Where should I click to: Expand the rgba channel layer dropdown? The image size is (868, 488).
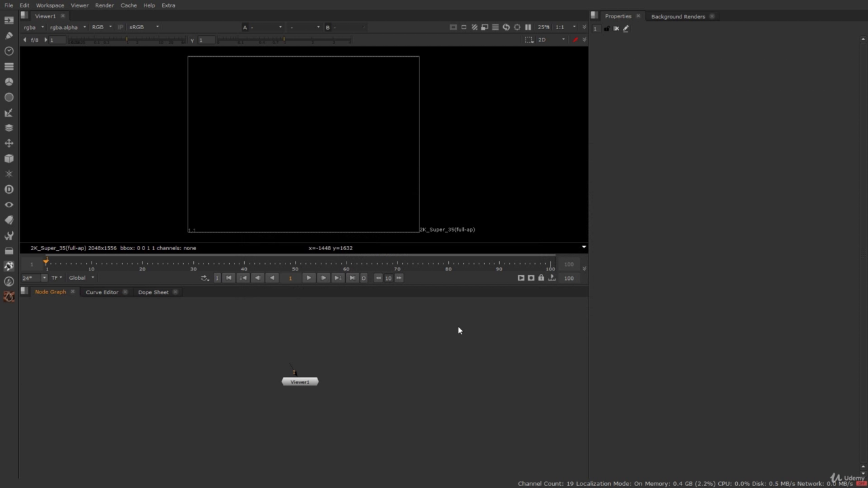pos(33,27)
